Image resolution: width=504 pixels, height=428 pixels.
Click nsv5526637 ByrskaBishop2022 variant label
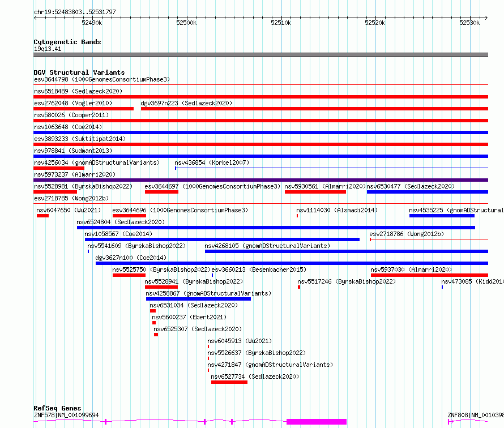257,353
